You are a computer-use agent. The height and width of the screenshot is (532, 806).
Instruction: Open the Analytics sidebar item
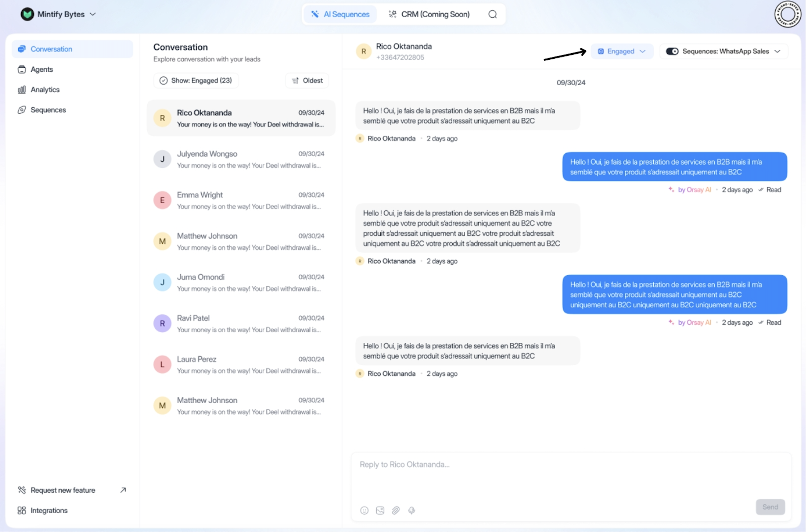click(45, 90)
